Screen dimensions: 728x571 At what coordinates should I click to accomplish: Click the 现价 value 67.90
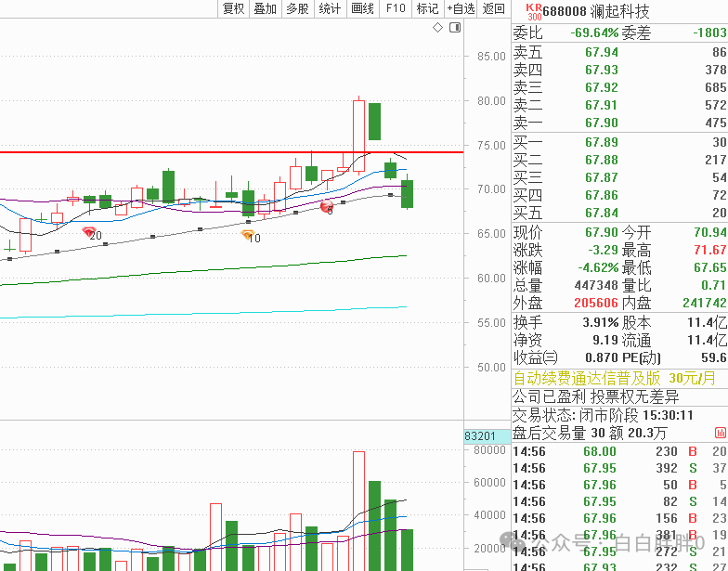point(602,232)
